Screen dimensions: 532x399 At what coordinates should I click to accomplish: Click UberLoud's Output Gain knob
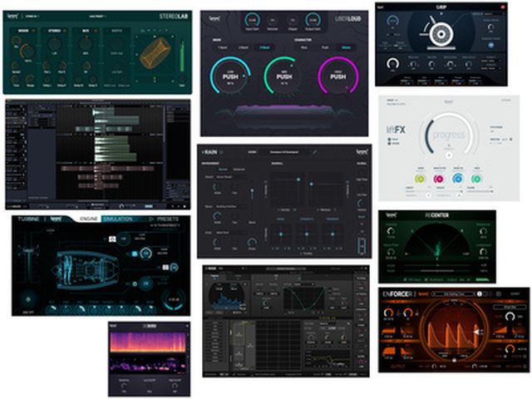pyautogui.click(x=313, y=20)
